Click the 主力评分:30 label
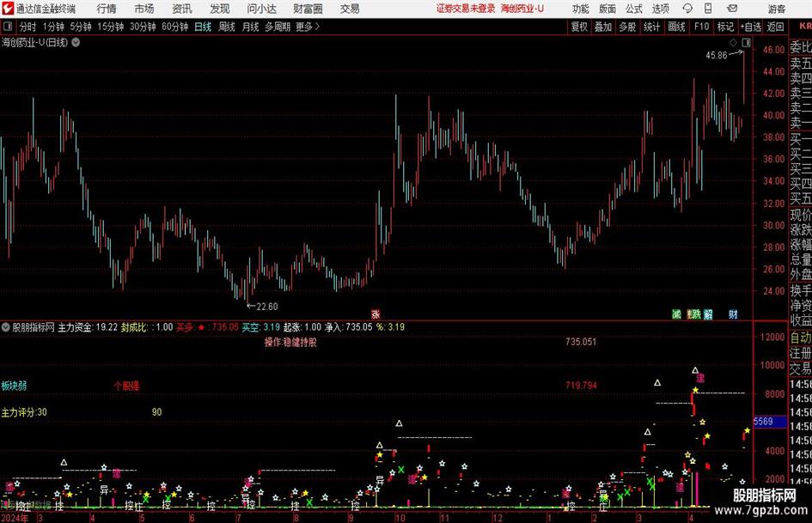This screenshot has height=523, width=812. coord(24,412)
